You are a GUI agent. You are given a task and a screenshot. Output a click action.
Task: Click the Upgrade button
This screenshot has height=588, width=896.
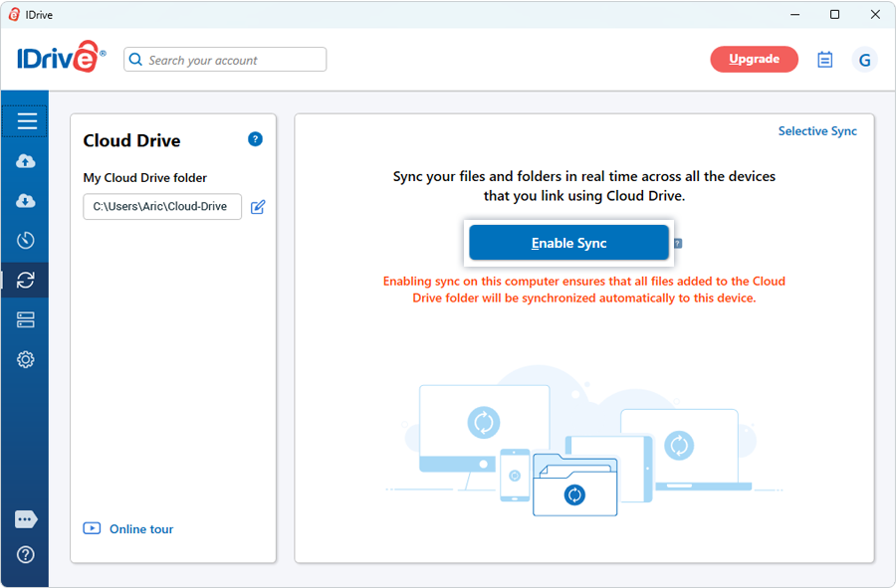pyautogui.click(x=754, y=59)
